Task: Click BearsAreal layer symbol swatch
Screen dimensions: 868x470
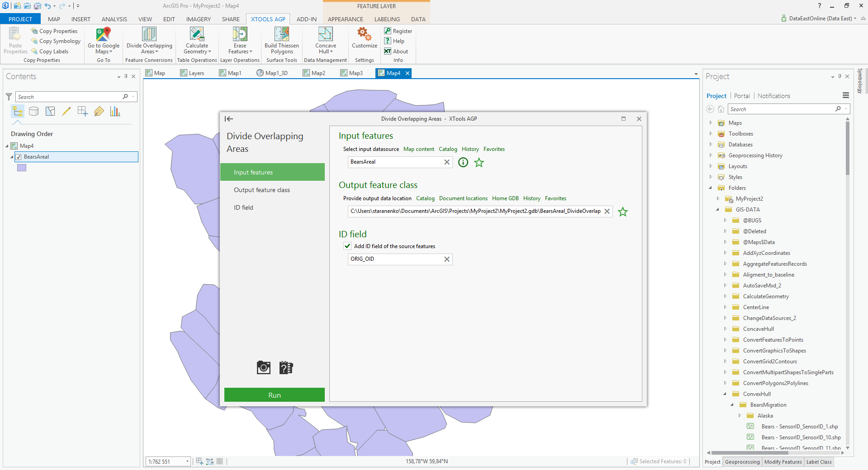Action: pyautogui.click(x=22, y=168)
